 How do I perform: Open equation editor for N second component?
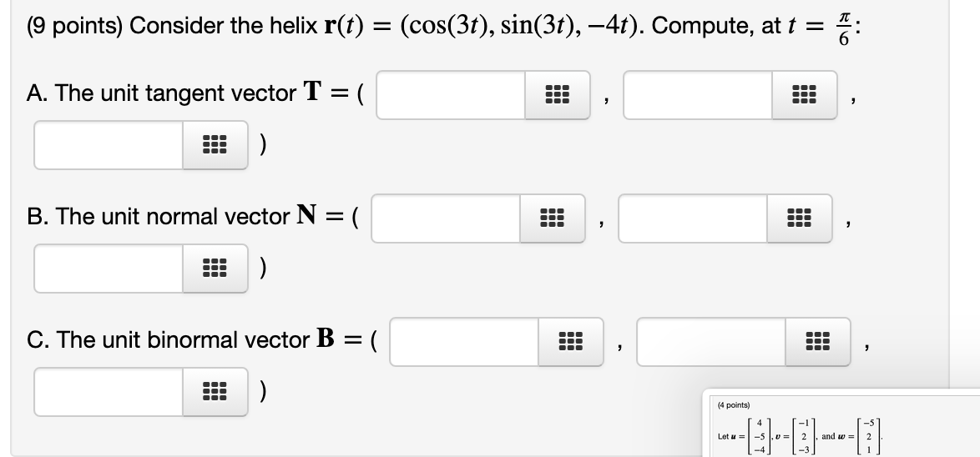click(x=799, y=218)
